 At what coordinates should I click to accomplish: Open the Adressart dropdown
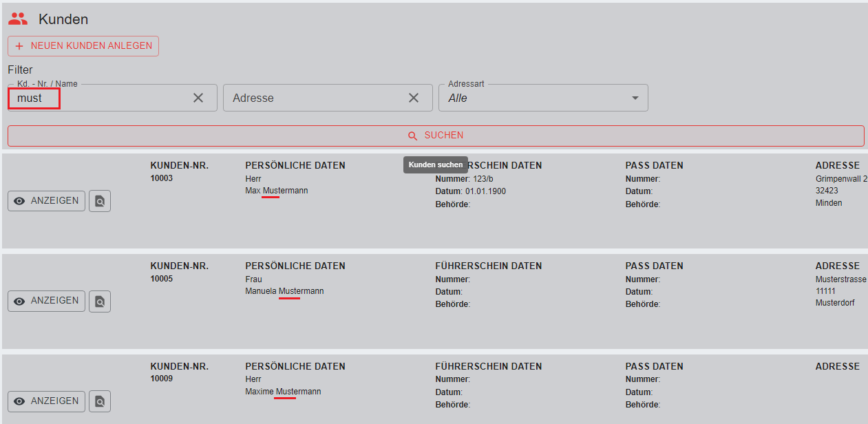click(543, 98)
